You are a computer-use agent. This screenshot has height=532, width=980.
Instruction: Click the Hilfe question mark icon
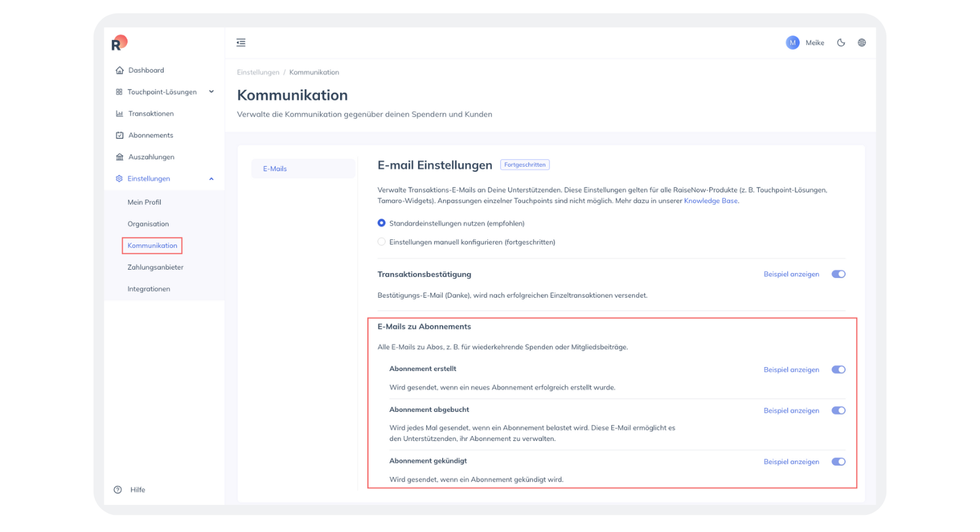tap(118, 490)
